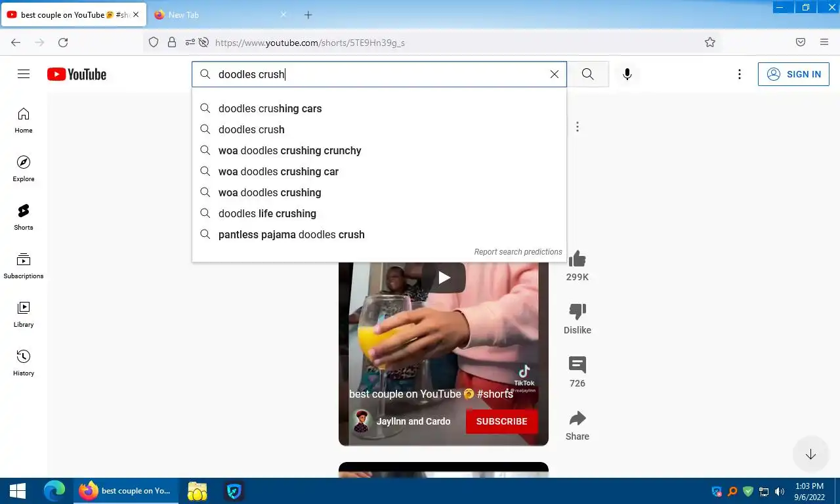Open comments with 726 count

point(577,364)
